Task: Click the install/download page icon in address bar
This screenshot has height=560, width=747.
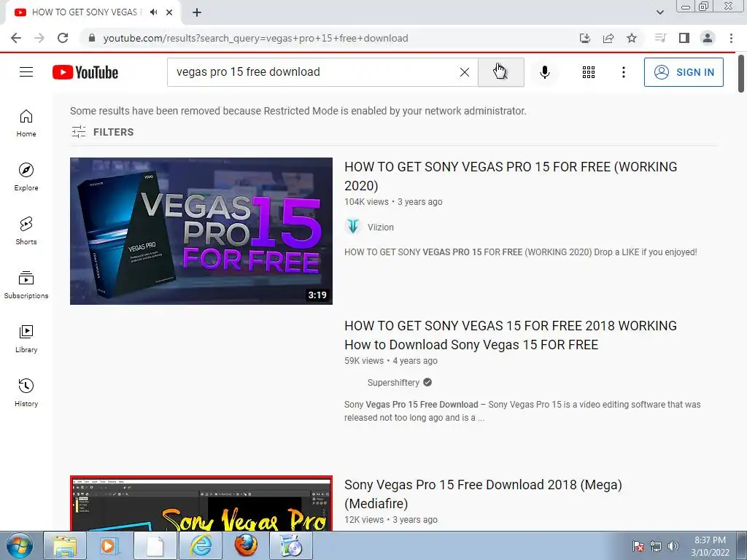Action: click(x=585, y=38)
